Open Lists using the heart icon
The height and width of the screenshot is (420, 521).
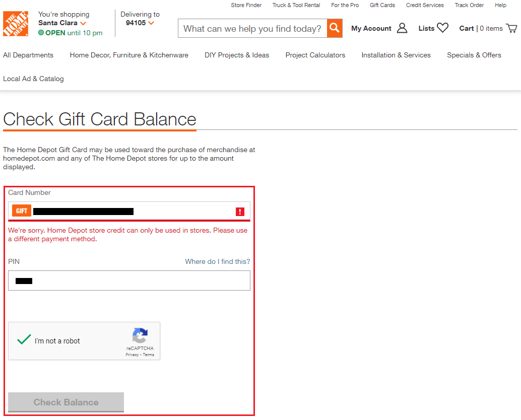click(442, 28)
